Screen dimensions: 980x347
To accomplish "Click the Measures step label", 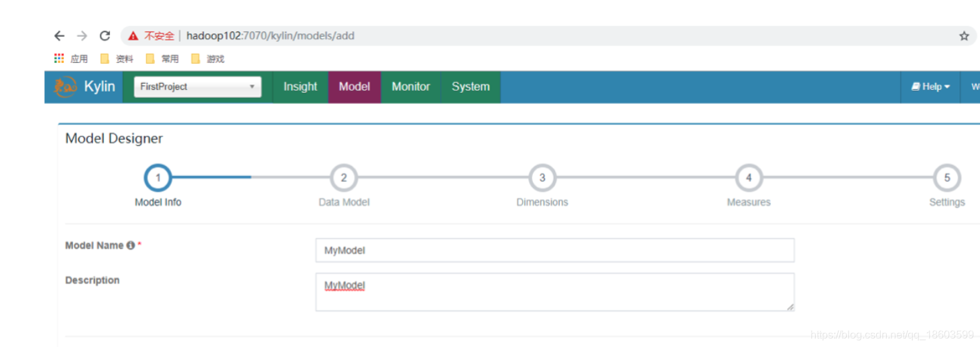I will [749, 202].
